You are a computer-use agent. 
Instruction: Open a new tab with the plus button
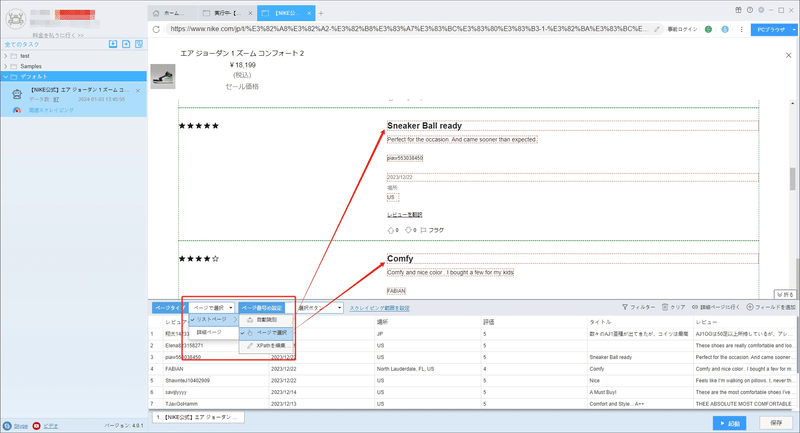click(321, 13)
